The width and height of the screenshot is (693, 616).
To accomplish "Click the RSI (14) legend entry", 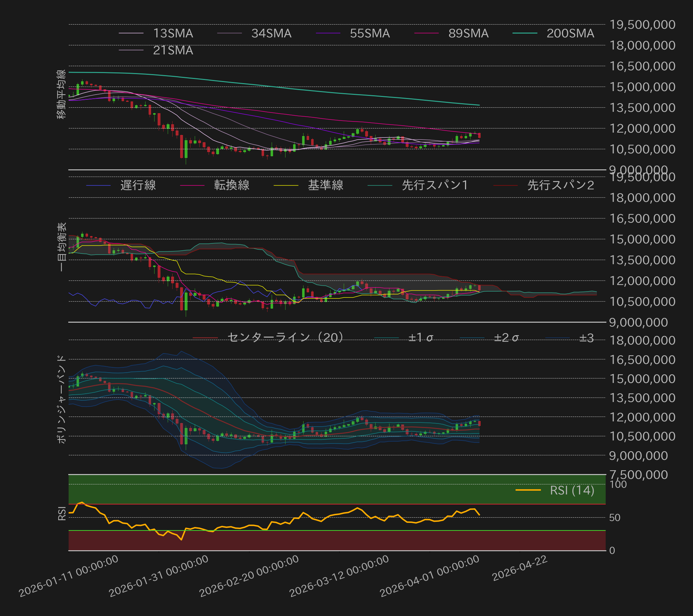I will [x=572, y=490].
